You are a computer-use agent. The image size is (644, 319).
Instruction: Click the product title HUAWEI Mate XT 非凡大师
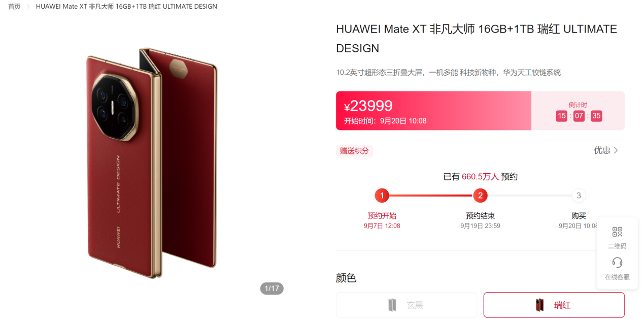(477, 39)
